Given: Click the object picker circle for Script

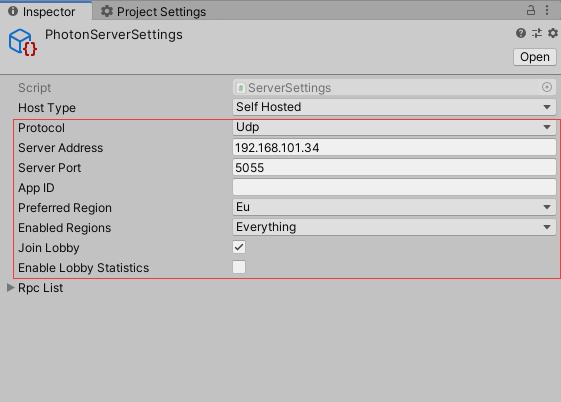Looking at the screenshot, I should pyautogui.click(x=547, y=87).
